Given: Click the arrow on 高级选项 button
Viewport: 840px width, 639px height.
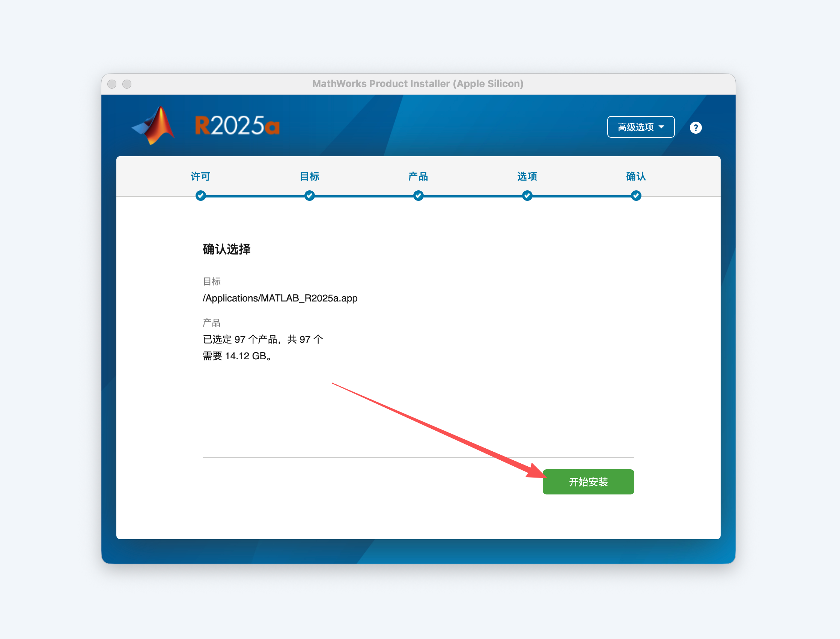Looking at the screenshot, I should [661, 127].
